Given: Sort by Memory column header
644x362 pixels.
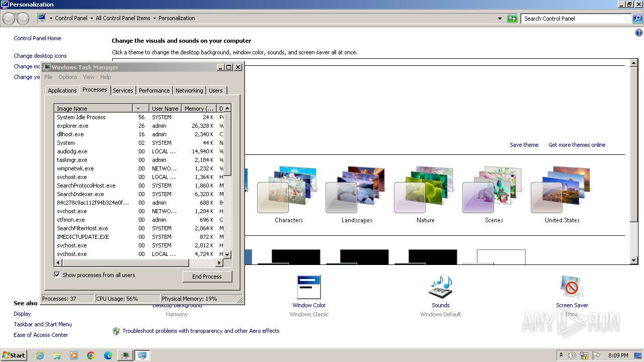Looking at the screenshot, I should [199, 109].
